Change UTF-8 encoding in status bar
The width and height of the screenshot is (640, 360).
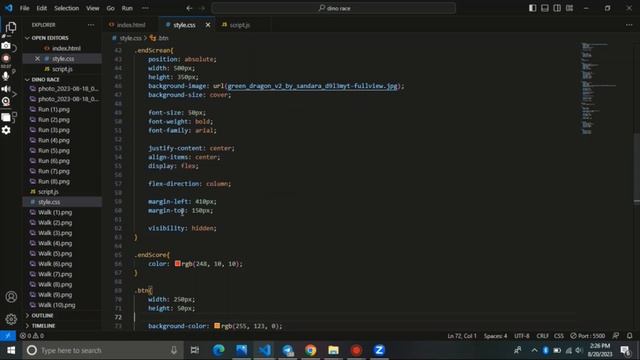pyautogui.click(x=522, y=336)
